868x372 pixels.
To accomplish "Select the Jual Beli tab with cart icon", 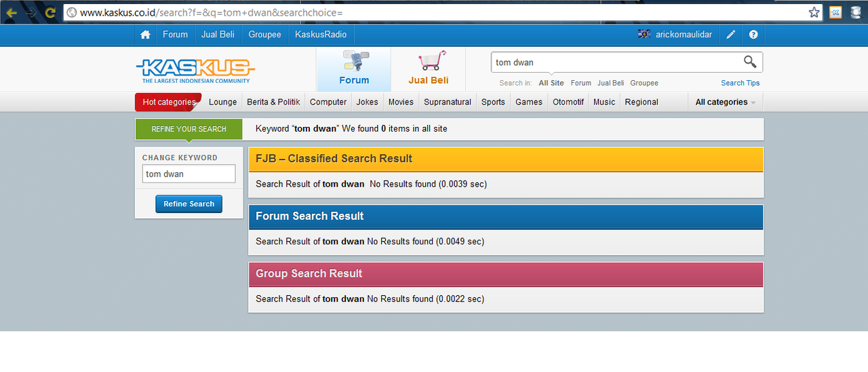I will point(429,69).
